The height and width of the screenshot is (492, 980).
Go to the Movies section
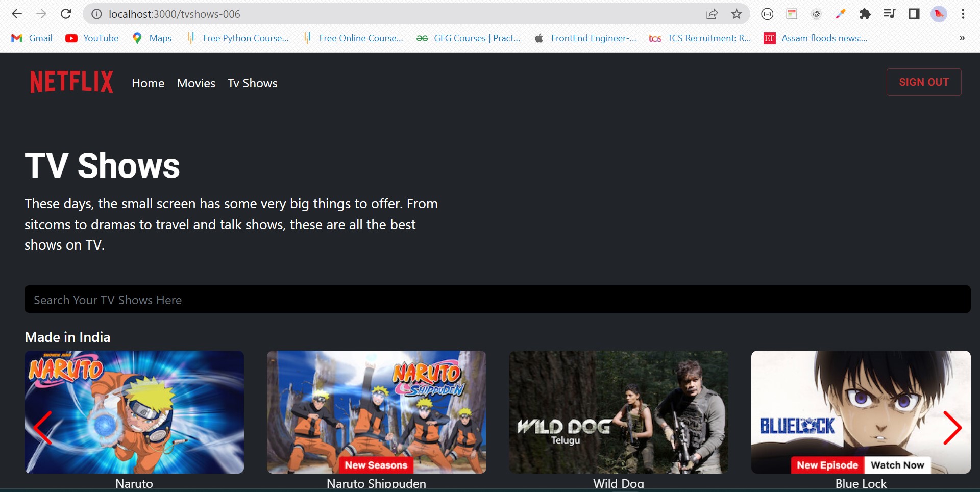(x=196, y=83)
